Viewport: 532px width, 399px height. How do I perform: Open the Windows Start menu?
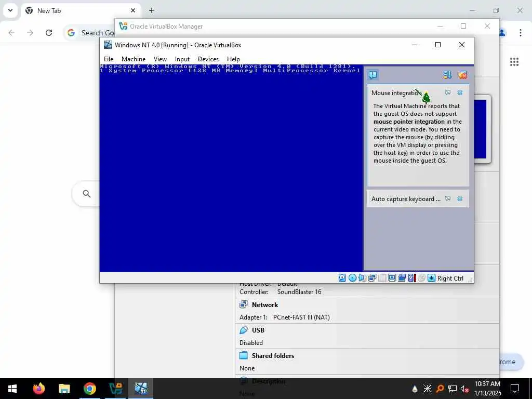pos(12,389)
